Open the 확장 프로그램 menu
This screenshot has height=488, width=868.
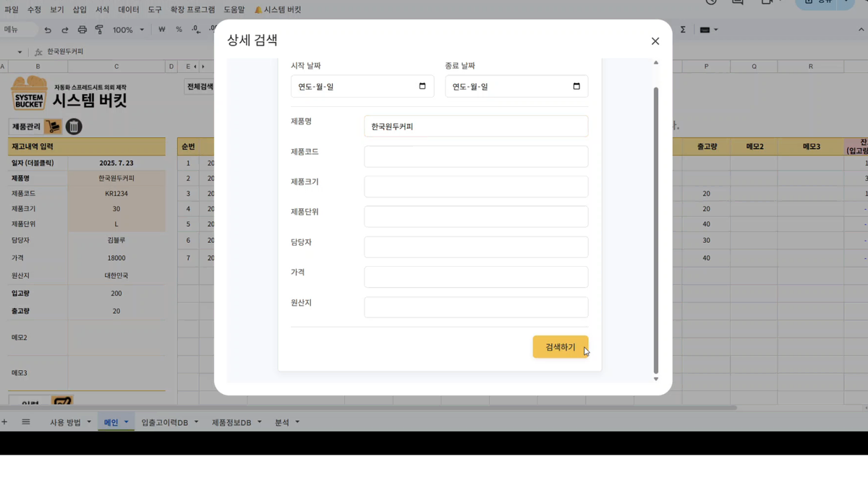pos(192,10)
